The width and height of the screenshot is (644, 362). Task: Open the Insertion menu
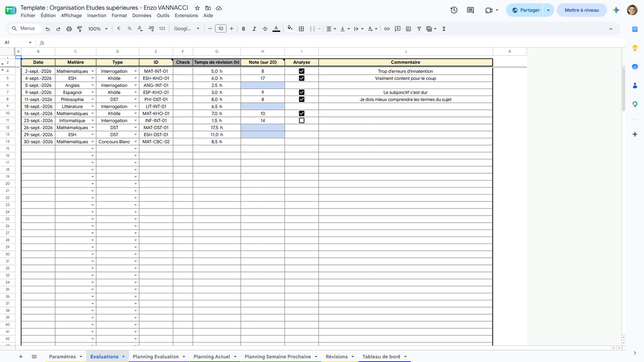[97, 16]
